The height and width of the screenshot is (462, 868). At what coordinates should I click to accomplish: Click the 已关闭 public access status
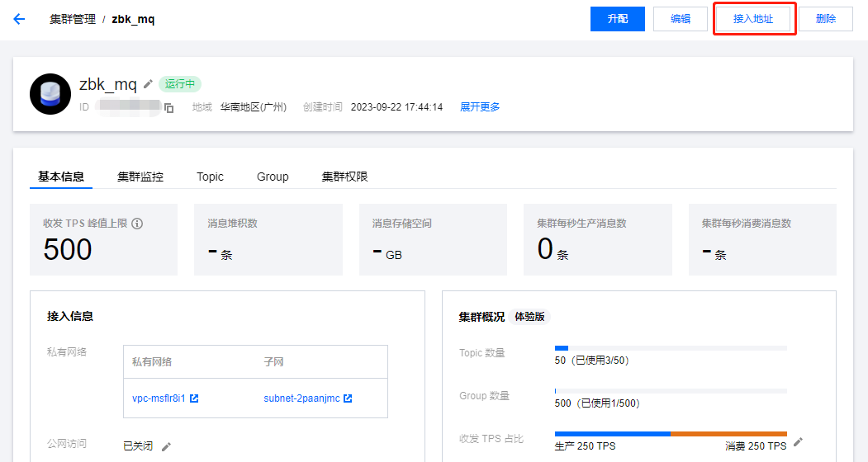tap(138, 446)
